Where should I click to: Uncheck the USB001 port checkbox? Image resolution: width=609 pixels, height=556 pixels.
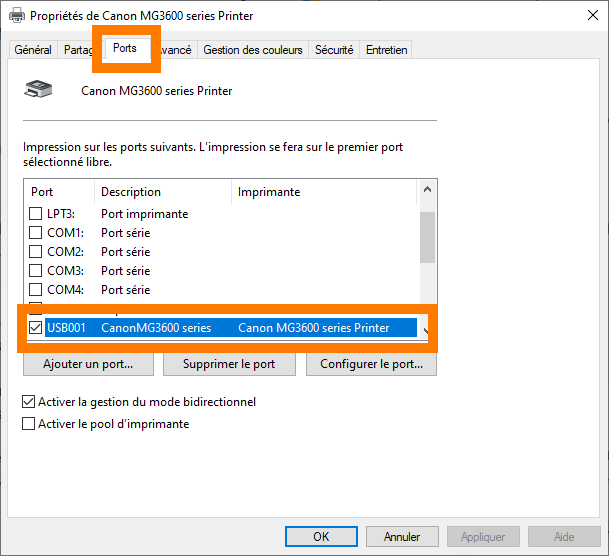(x=36, y=328)
